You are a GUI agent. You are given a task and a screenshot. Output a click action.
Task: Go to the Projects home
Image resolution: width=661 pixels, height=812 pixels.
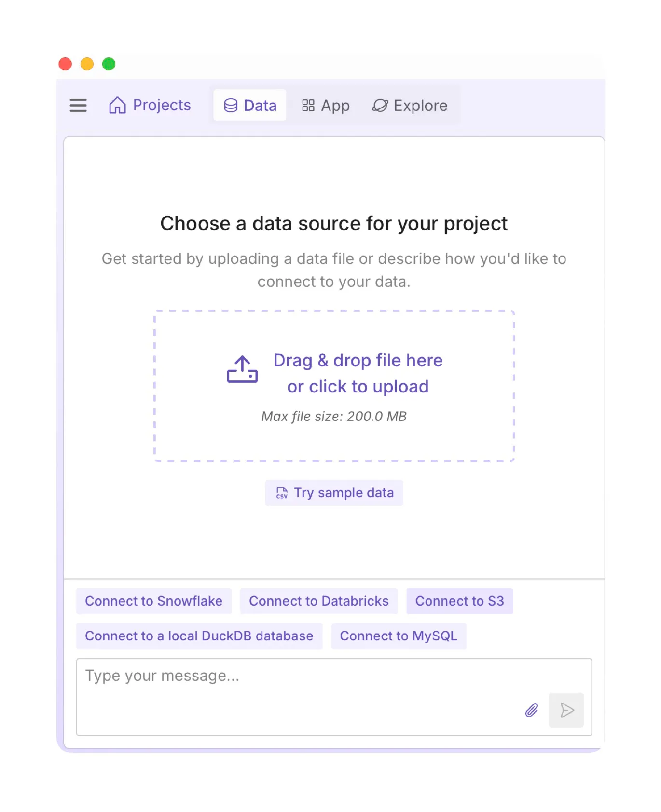(150, 105)
